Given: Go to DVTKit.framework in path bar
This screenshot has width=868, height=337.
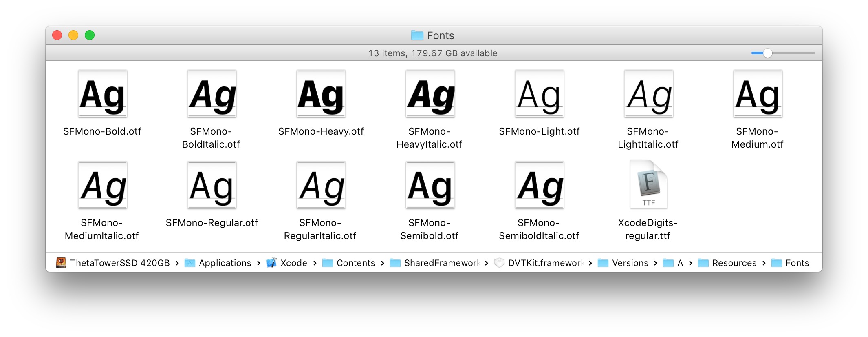Looking at the screenshot, I should coord(538,263).
